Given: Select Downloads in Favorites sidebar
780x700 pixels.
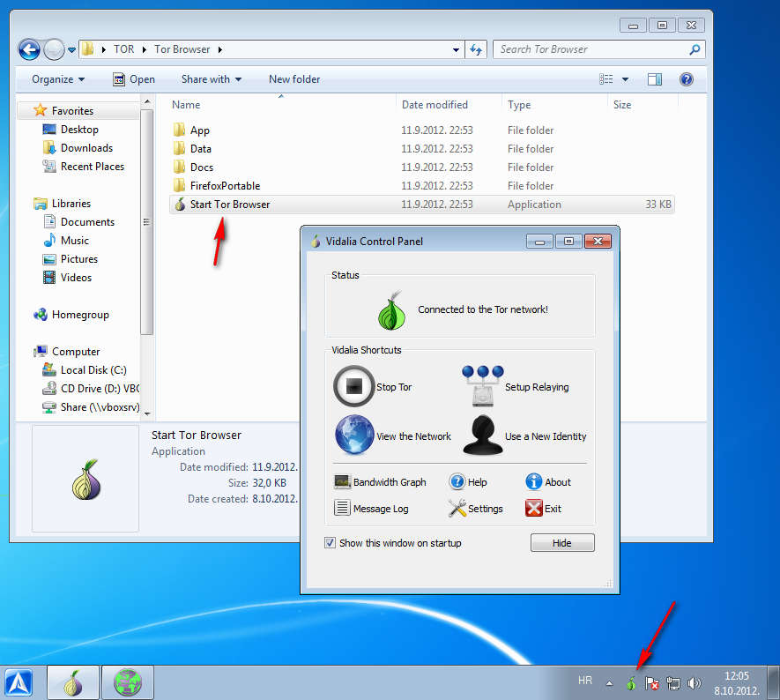Looking at the screenshot, I should 86,148.
